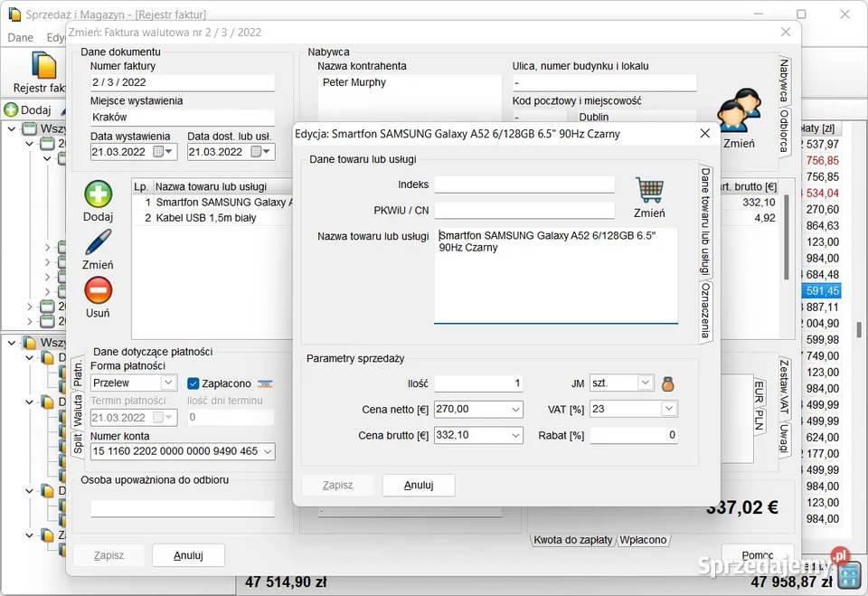868x596 pixels.
Task: Click the calculator icon in bottom corner
Action: 848,574
